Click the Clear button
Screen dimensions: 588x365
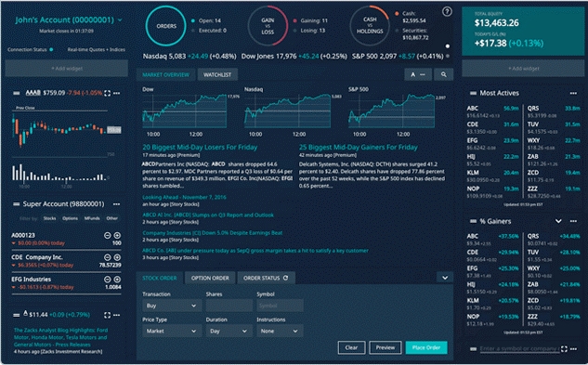351,347
